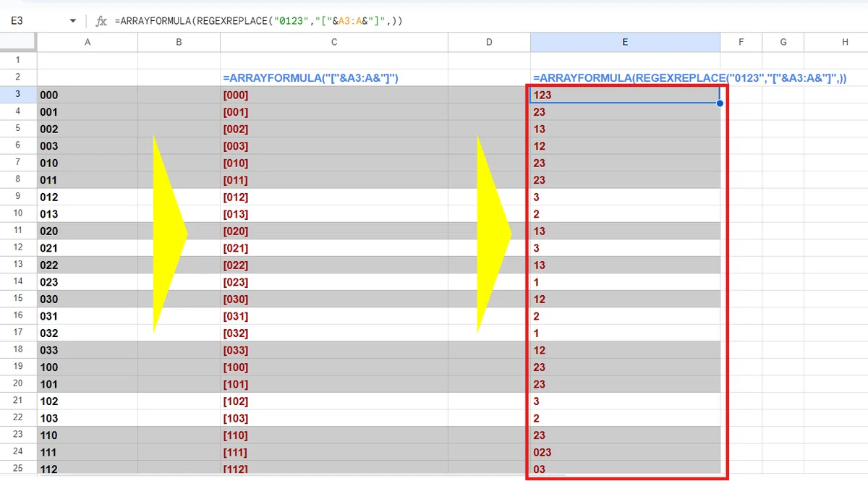Select cell C18 containing [033]

pos(334,350)
